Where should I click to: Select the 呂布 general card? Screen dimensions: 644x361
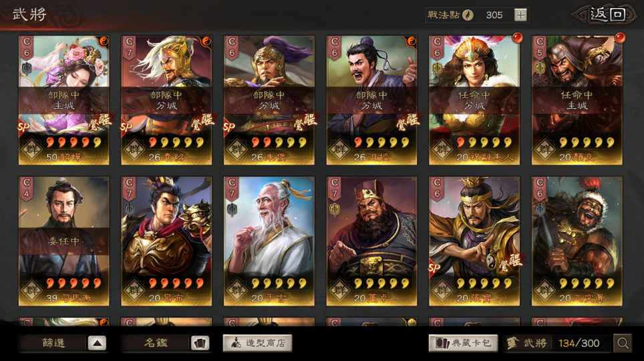166,241
